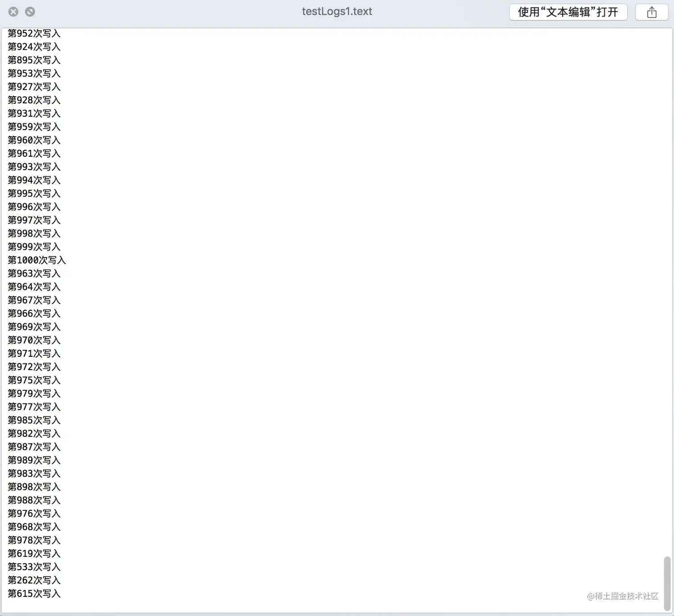The width and height of the screenshot is (674, 616).
Task: Select the line 第262次写入
Action: click(x=34, y=581)
